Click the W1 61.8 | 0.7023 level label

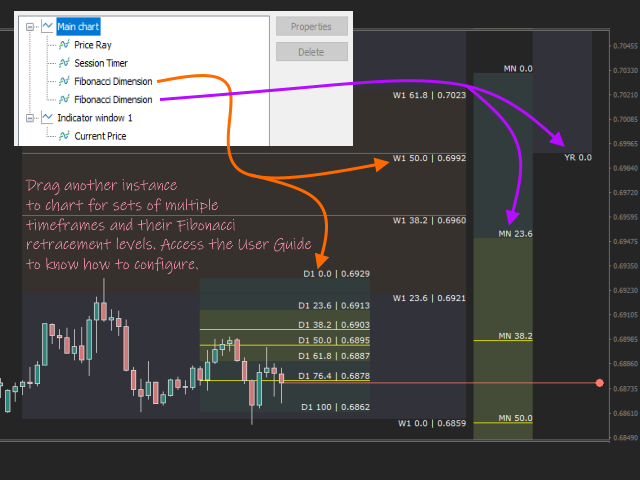point(429,95)
